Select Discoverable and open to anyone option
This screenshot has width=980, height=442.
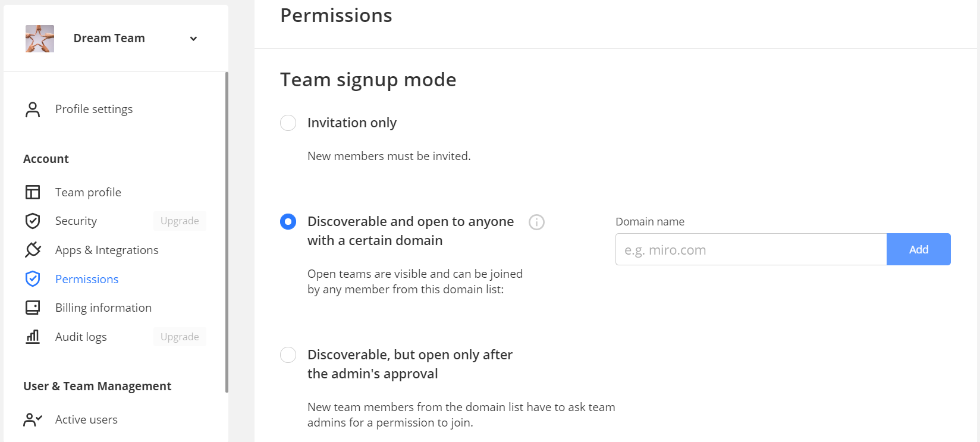[x=288, y=222]
